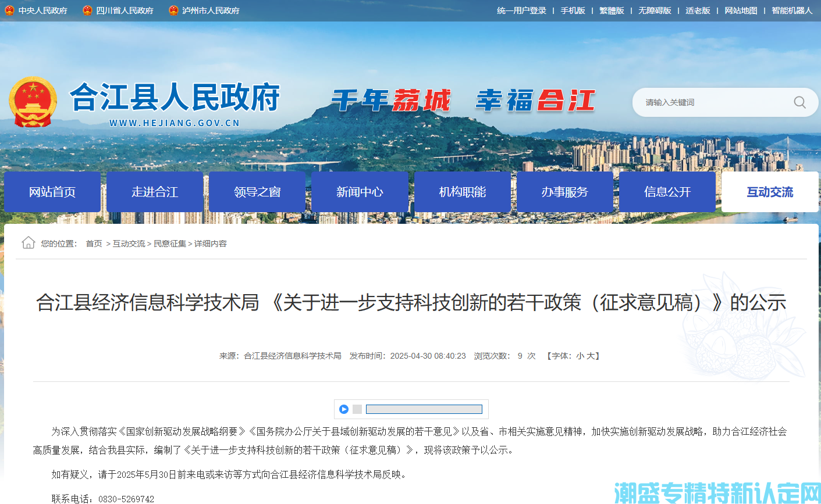Click 统一用户登录 to sign in
821x504 pixels.
click(522, 10)
